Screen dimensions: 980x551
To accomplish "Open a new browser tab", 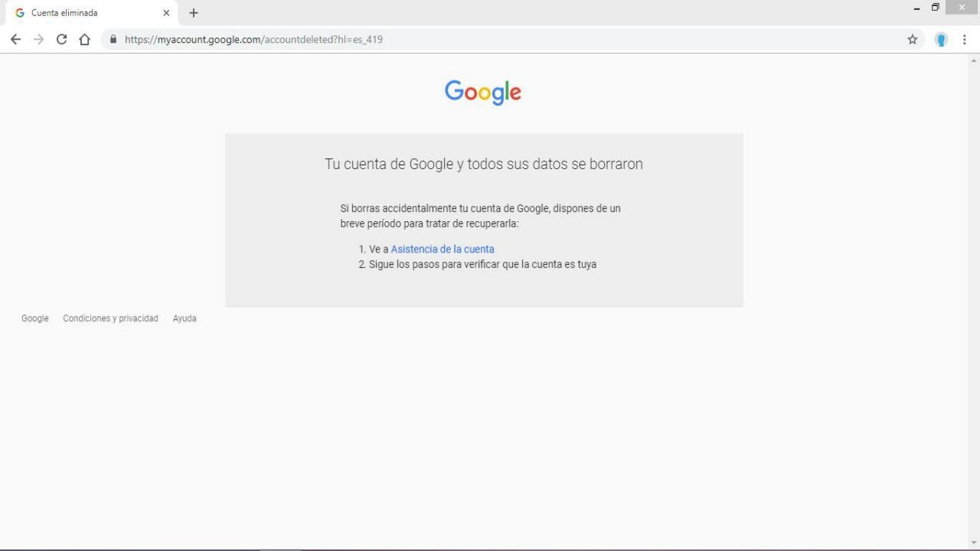I will (194, 13).
